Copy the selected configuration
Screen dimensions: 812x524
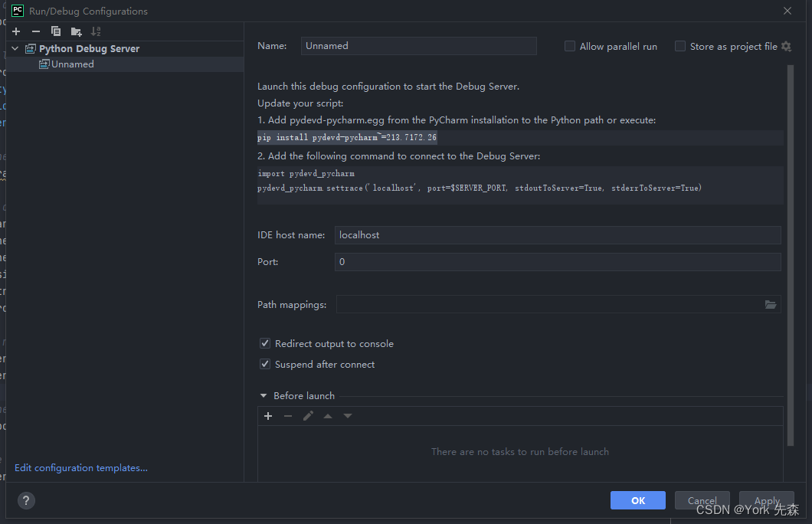55,31
